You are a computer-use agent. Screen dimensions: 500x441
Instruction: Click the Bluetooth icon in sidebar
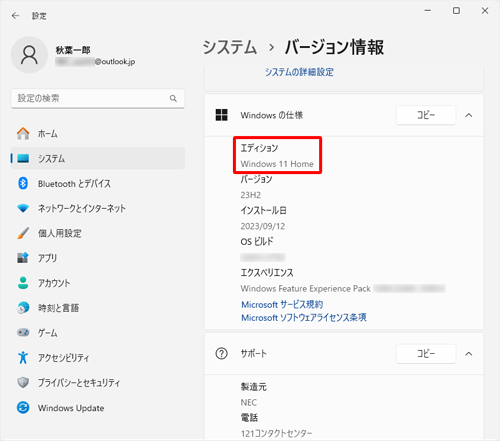(23, 183)
